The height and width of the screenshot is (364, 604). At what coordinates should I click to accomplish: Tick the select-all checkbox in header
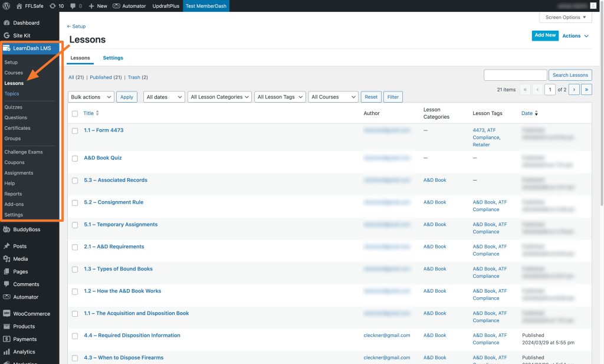click(x=75, y=114)
